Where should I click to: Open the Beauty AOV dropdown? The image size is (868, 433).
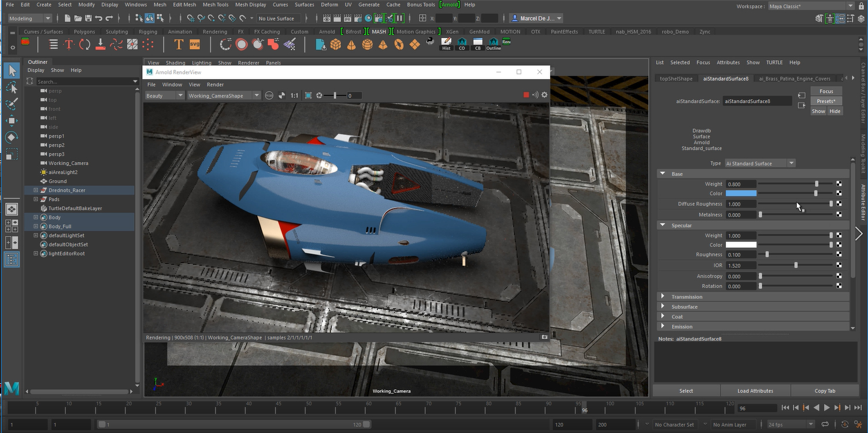click(164, 95)
